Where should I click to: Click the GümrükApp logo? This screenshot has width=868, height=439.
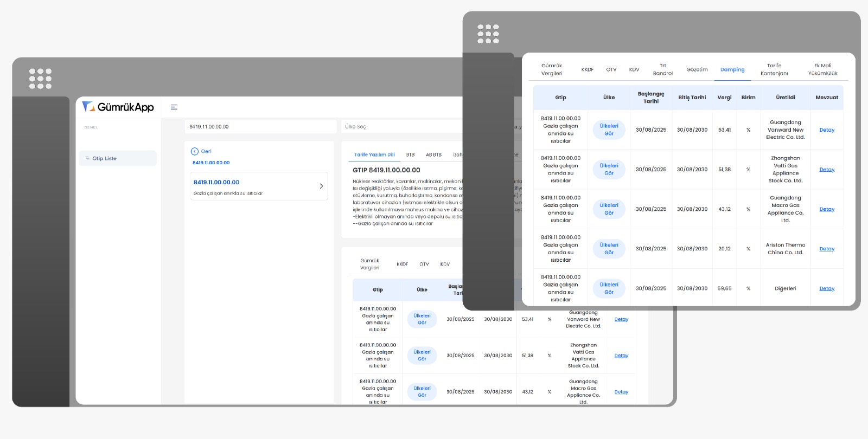(x=118, y=107)
